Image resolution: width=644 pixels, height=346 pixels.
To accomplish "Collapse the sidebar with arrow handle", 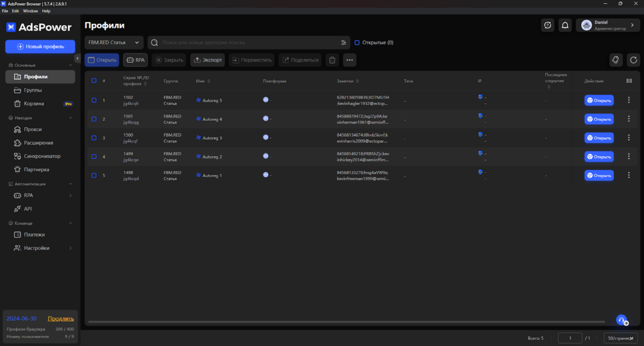I will click(x=77, y=59).
